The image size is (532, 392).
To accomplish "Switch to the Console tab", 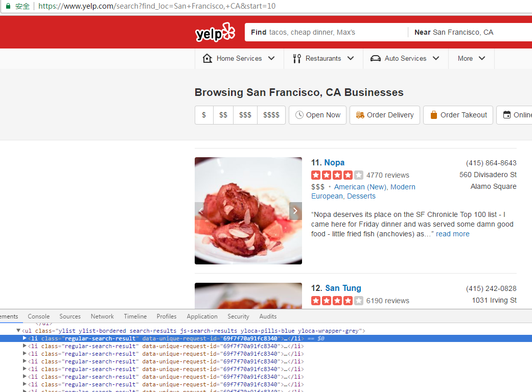I will point(39,316).
